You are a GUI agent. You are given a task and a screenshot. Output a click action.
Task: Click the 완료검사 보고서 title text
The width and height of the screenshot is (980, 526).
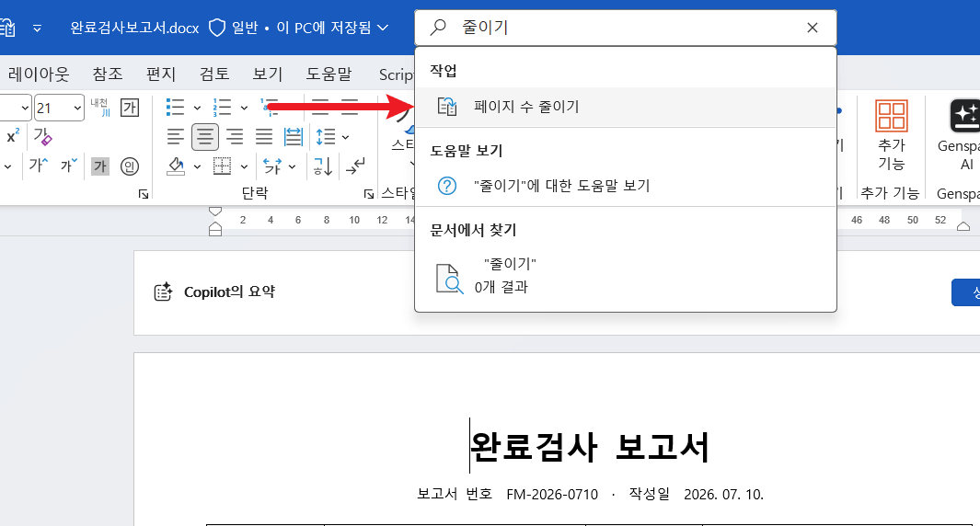click(x=590, y=447)
